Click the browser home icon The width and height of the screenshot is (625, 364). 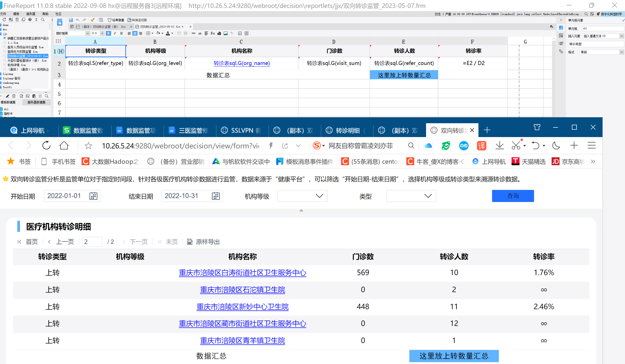[x=64, y=145]
